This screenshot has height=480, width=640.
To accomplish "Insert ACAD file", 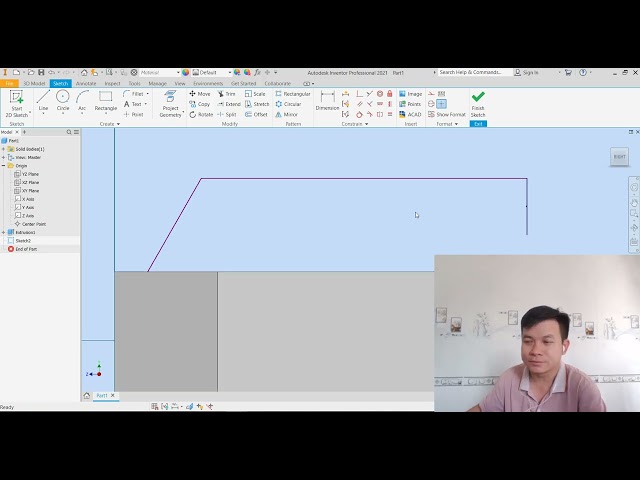I will click(x=410, y=115).
